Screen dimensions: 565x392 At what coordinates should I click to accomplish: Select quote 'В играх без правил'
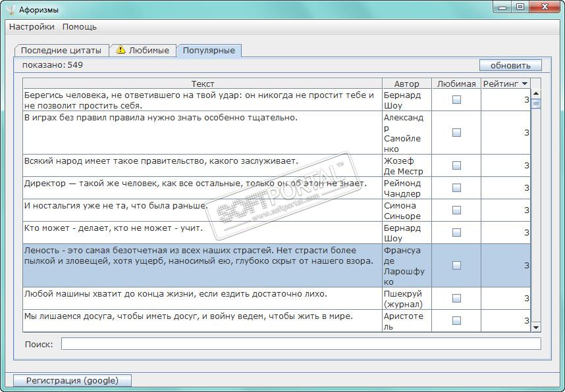(203, 132)
